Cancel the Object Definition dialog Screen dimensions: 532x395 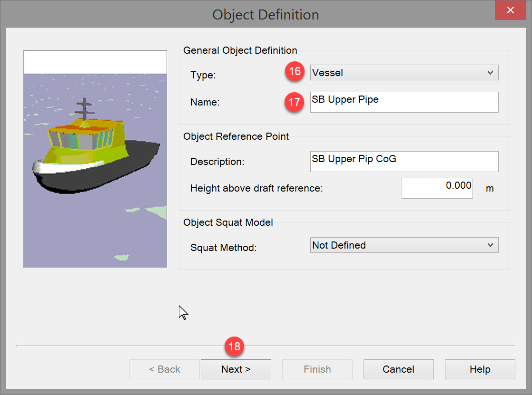click(x=398, y=369)
